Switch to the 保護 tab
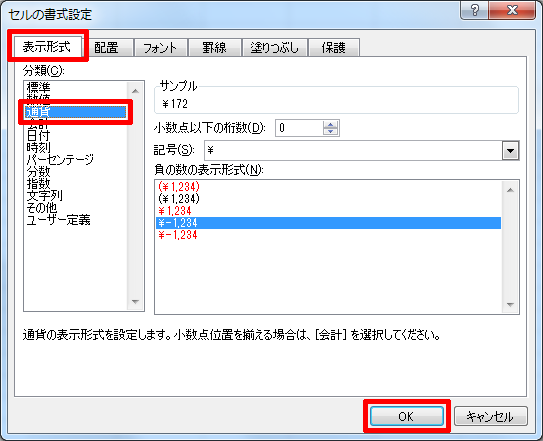Image resolution: width=543 pixels, height=441 pixels. pos(333,47)
